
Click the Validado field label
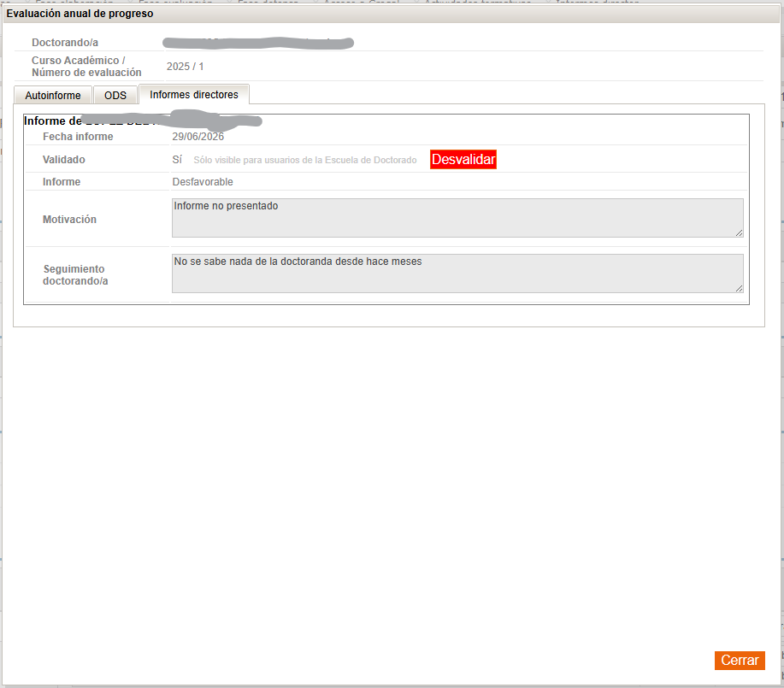pyautogui.click(x=64, y=160)
